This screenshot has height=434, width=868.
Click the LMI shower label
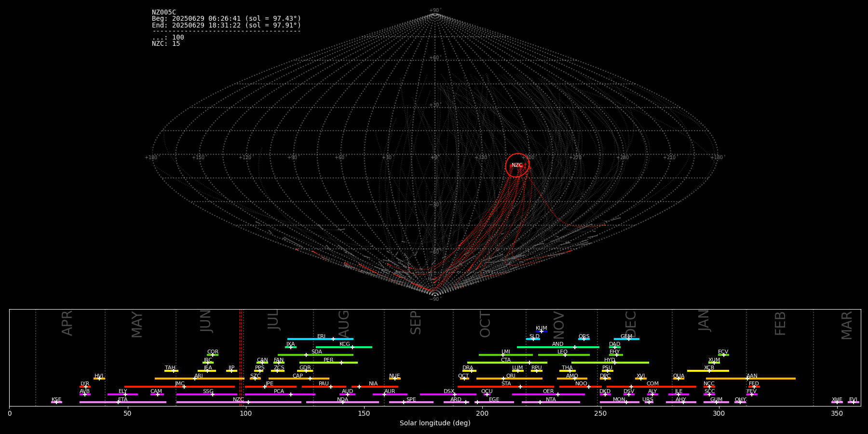pyautogui.click(x=506, y=352)
